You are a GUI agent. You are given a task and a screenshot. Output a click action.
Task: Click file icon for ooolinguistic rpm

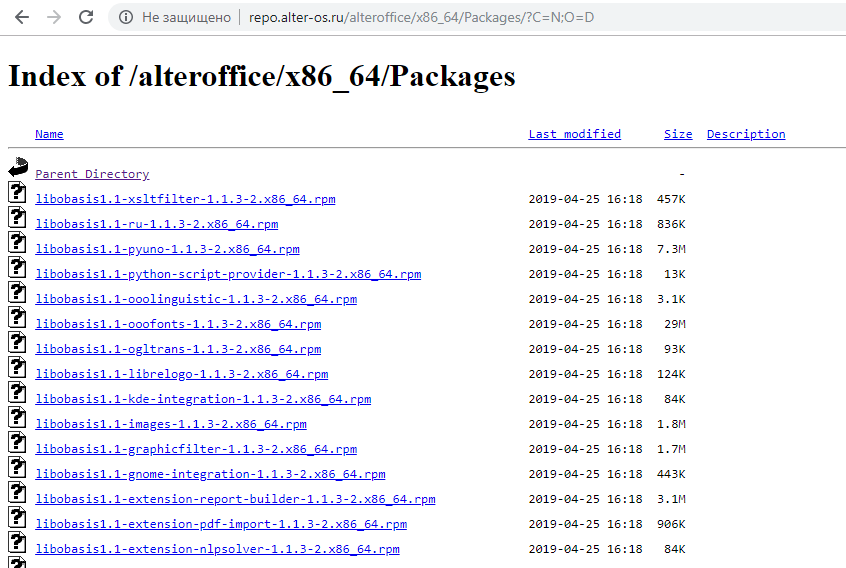point(17,292)
